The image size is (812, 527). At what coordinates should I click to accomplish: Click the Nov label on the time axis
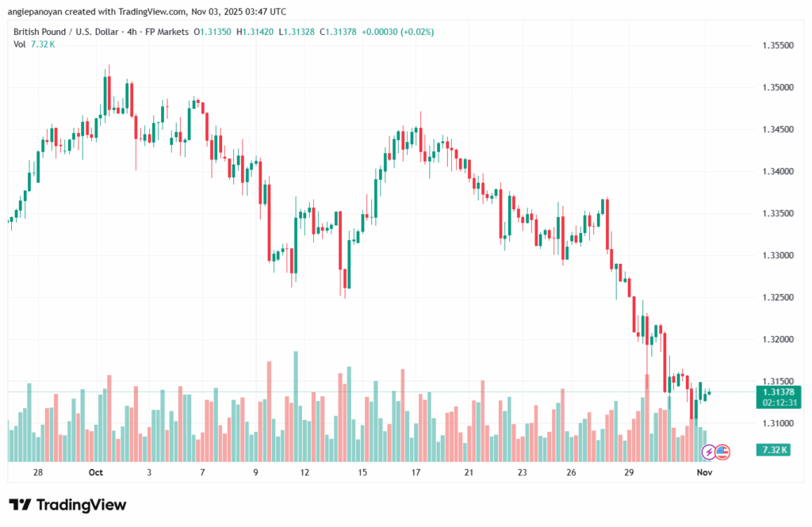(x=703, y=472)
